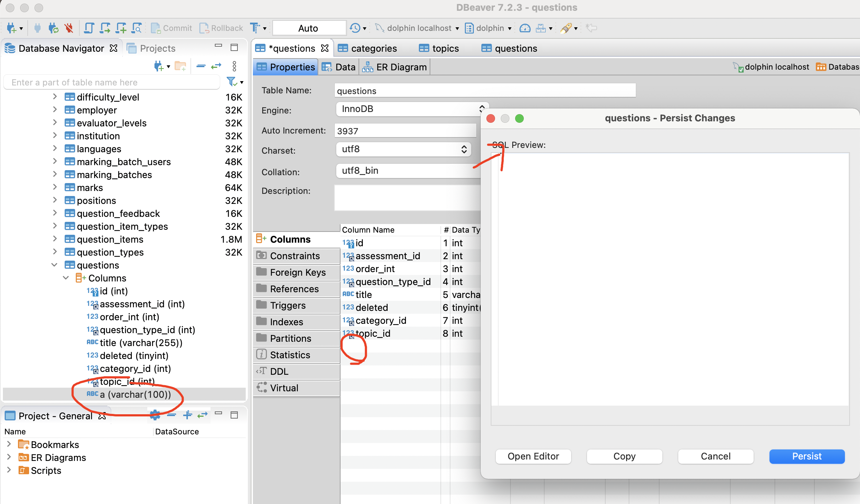The image size is (860, 504).
Task: Open a new SQL script editor icon
Action: 121,28
